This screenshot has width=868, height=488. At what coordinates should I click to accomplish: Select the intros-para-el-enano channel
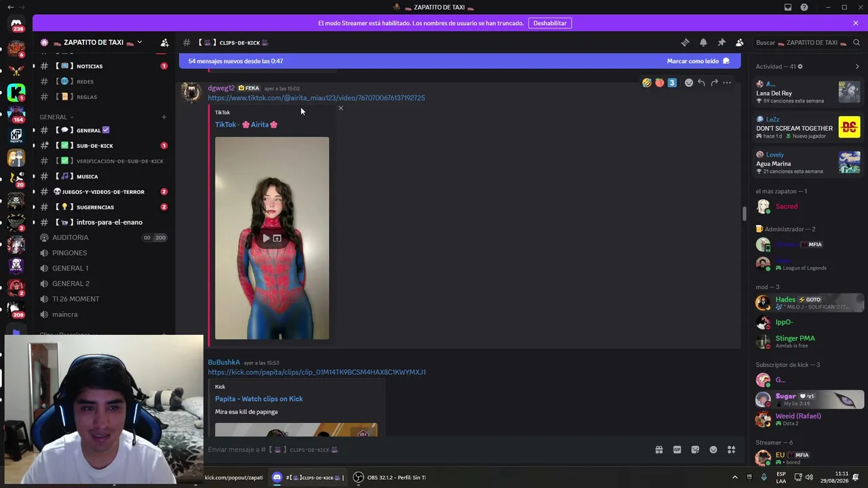tap(104, 222)
